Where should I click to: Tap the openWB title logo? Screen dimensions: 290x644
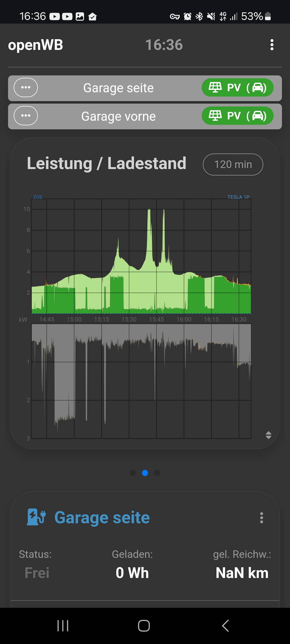click(x=35, y=45)
